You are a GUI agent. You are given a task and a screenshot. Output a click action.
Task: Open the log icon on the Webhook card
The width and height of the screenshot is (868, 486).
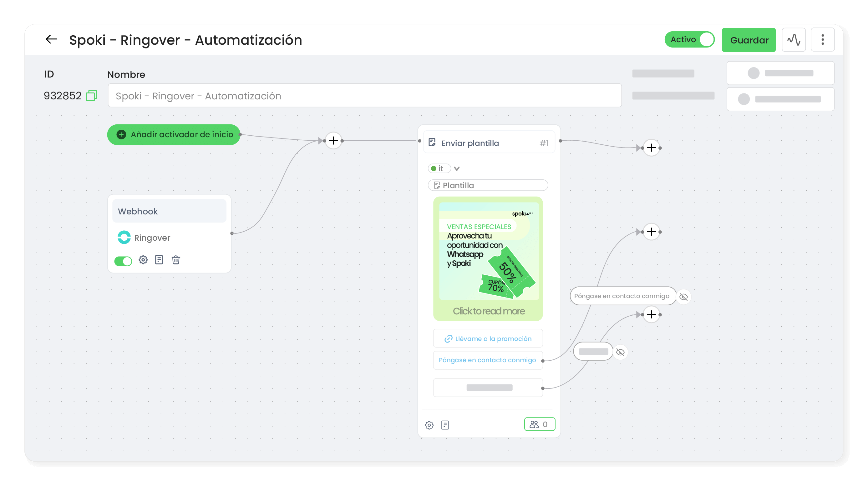159,260
